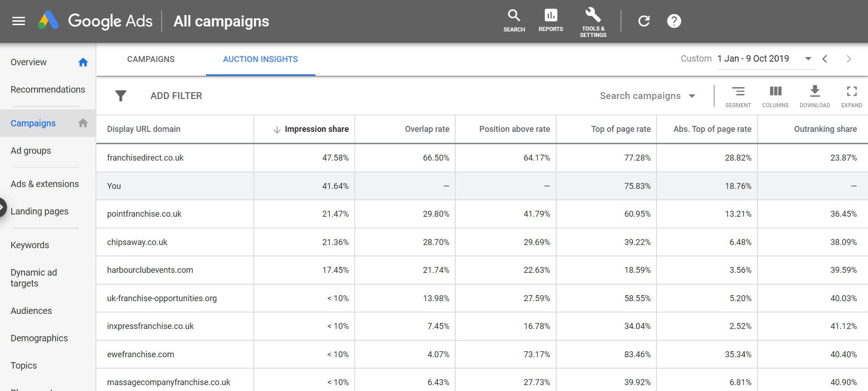Image resolution: width=868 pixels, height=391 pixels.
Task: Click 75.83% top of page rate
Action: pyautogui.click(x=637, y=186)
